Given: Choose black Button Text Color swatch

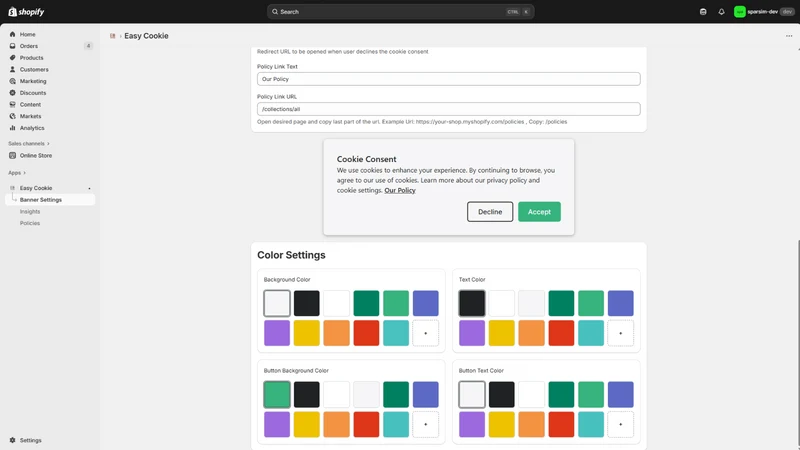Looking at the screenshot, I should pyautogui.click(x=502, y=394).
